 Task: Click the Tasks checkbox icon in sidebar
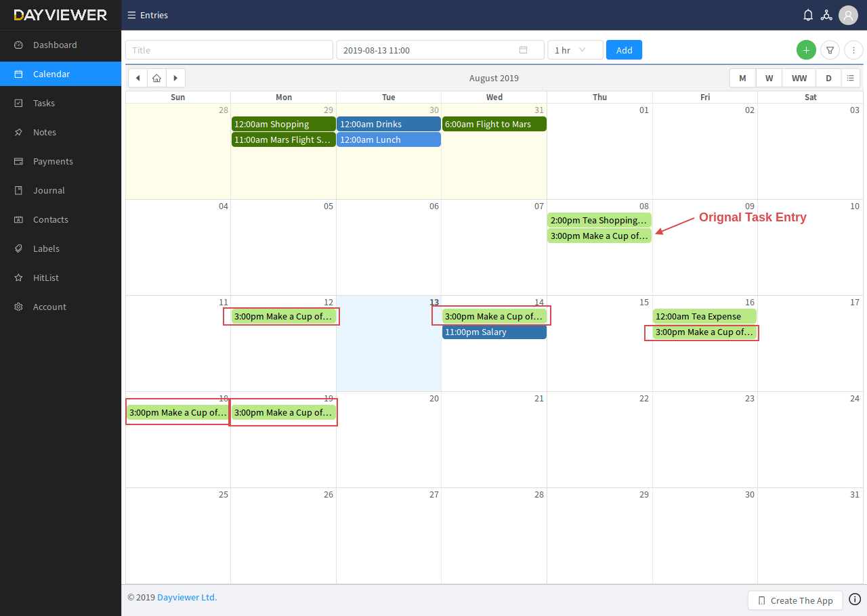pyautogui.click(x=19, y=103)
